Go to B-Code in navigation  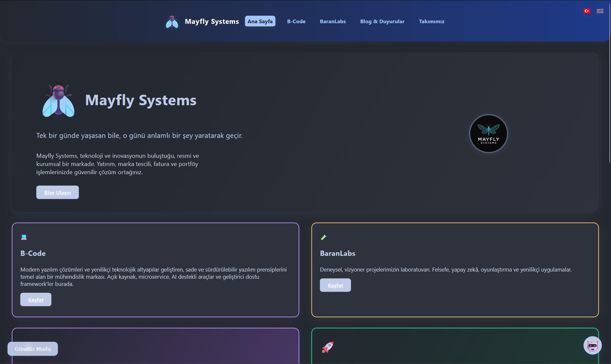[x=296, y=21]
